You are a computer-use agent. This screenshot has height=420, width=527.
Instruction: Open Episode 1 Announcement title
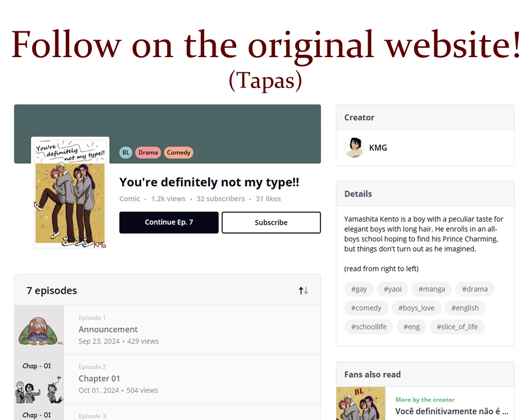(108, 329)
